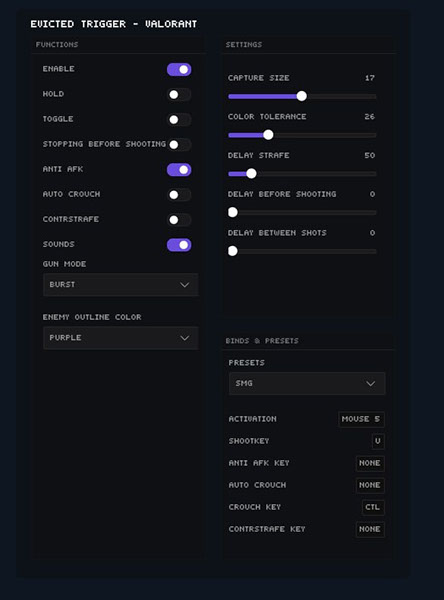Viewport: 444px width, 600px height.
Task: Click the Color Tolerance slider handle
Action: click(x=268, y=135)
